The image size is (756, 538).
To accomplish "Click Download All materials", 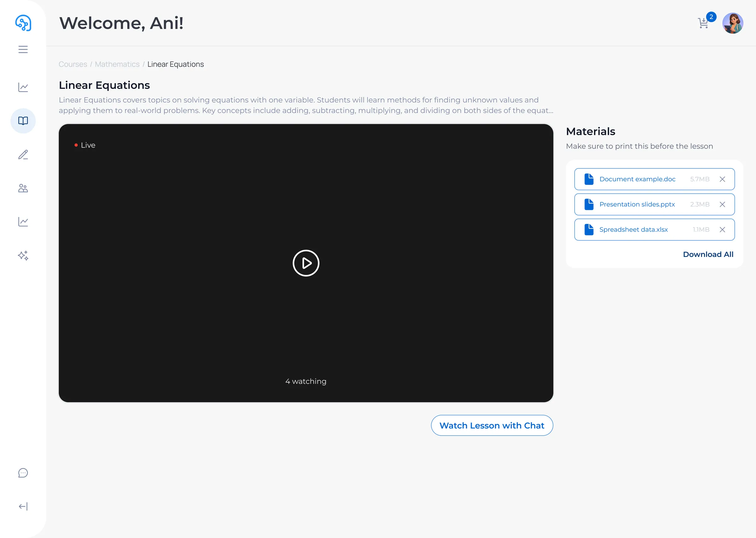I will point(708,254).
